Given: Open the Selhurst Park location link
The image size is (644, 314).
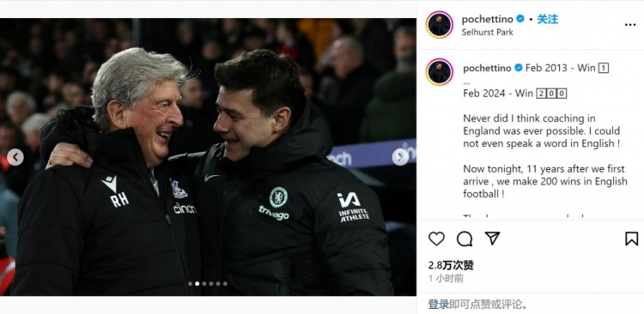Looking at the screenshot, I should [487, 32].
